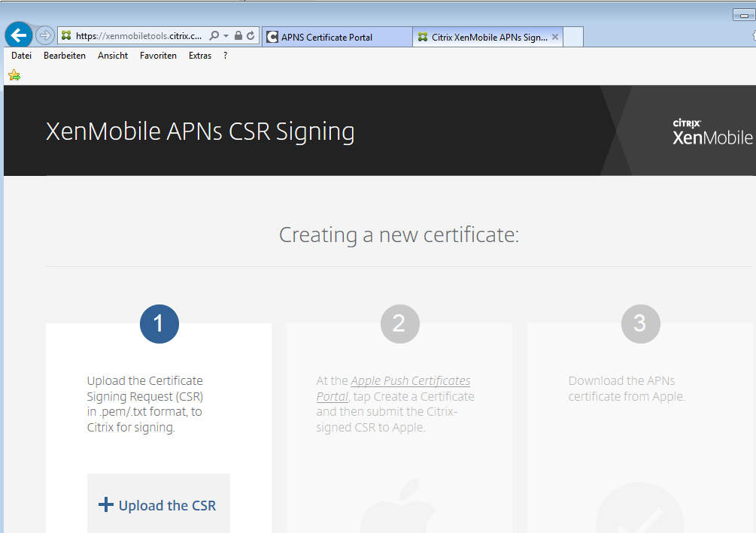This screenshot has width=756, height=533.
Task: Click the step 3 circle
Action: pyautogui.click(x=640, y=324)
